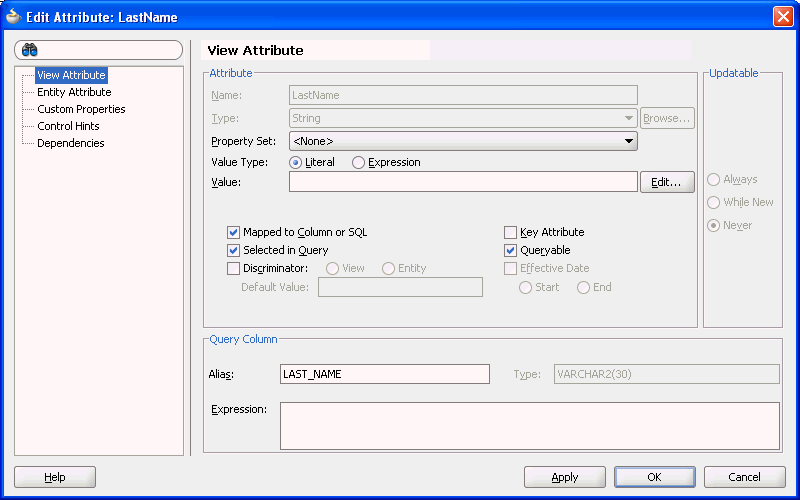Confirm with the OK button
800x500 pixels.
tap(655, 477)
